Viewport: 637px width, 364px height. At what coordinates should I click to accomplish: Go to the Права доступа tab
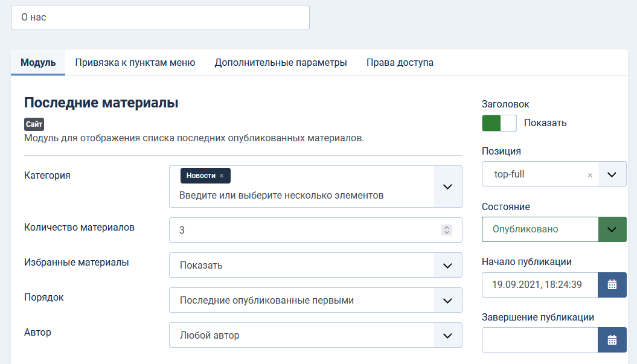(x=400, y=63)
